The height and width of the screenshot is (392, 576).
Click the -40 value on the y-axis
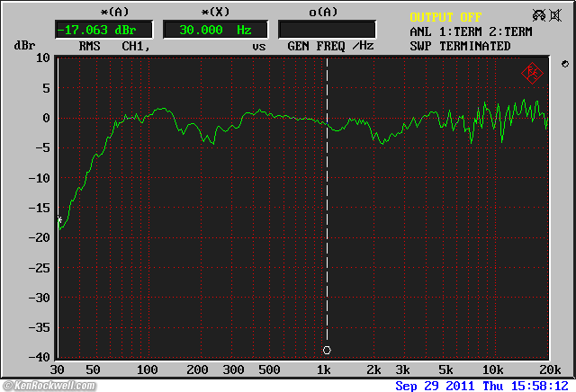(x=40, y=357)
